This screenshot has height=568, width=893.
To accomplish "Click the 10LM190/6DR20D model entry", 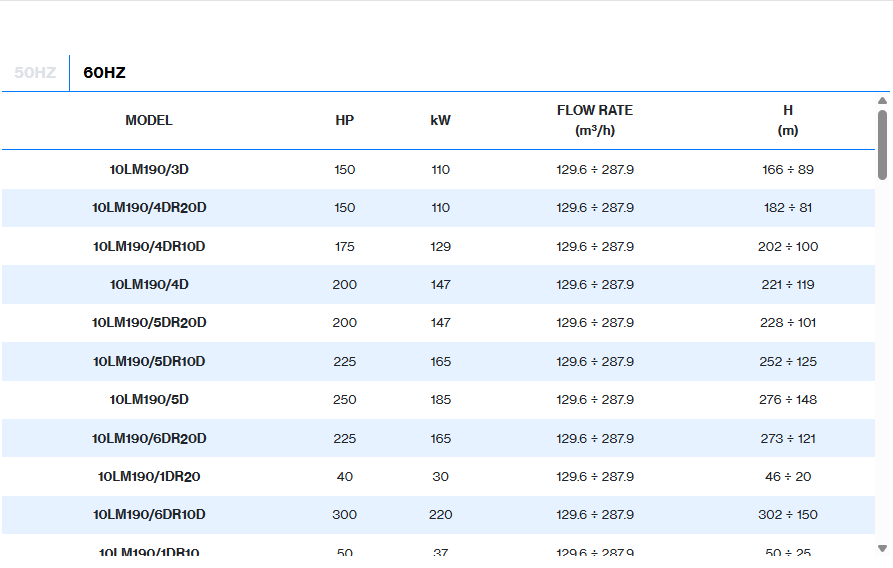I will tap(149, 438).
